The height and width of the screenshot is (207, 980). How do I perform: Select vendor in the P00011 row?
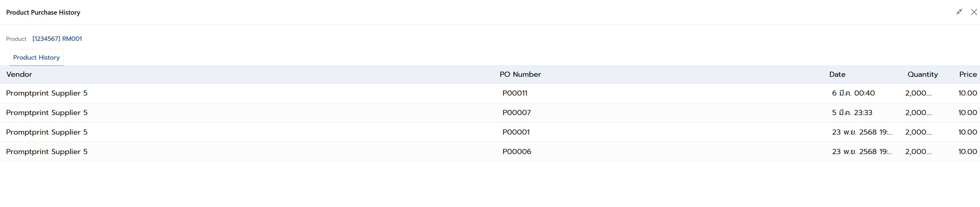click(47, 93)
